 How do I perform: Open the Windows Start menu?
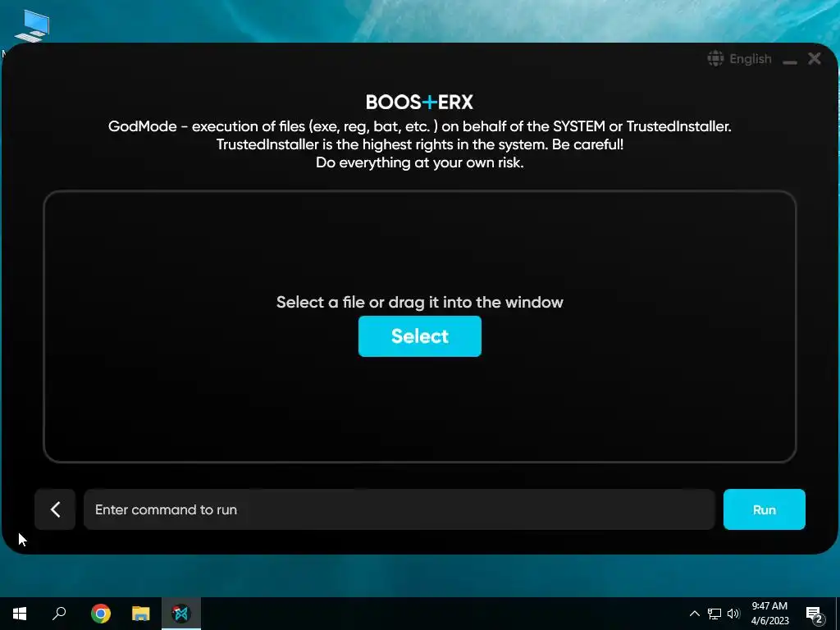20,614
